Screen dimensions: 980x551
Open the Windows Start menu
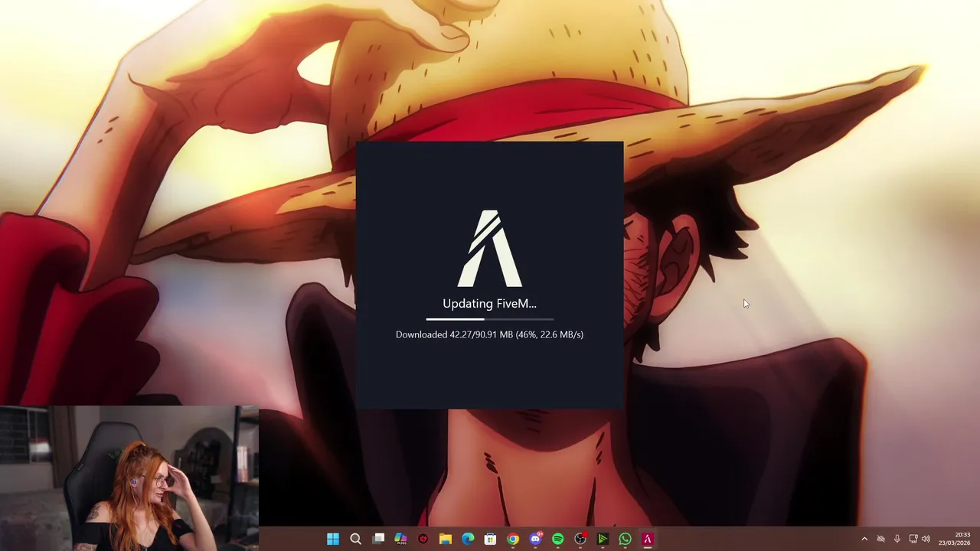[333, 539]
